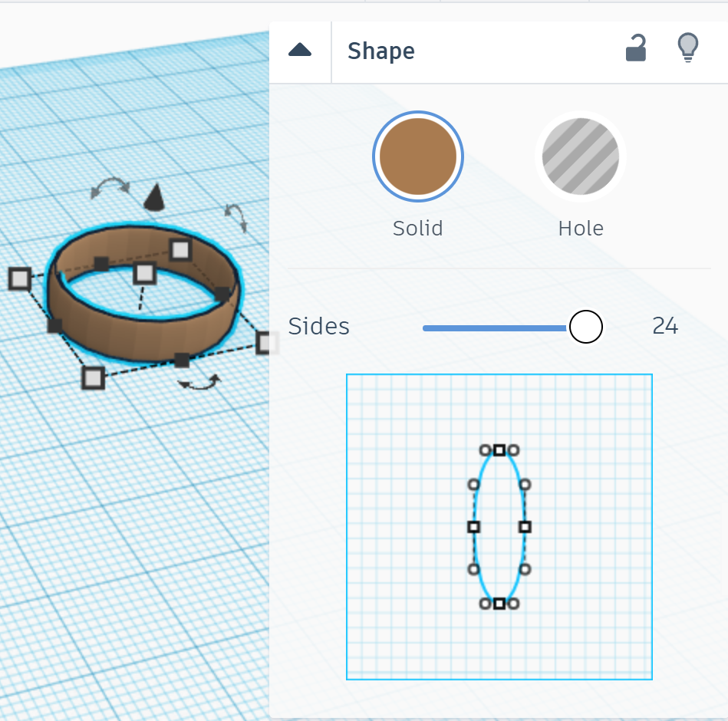Switch shape to the striped Hole swatch
The image size is (728, 721).
click(x=581, y=156)
